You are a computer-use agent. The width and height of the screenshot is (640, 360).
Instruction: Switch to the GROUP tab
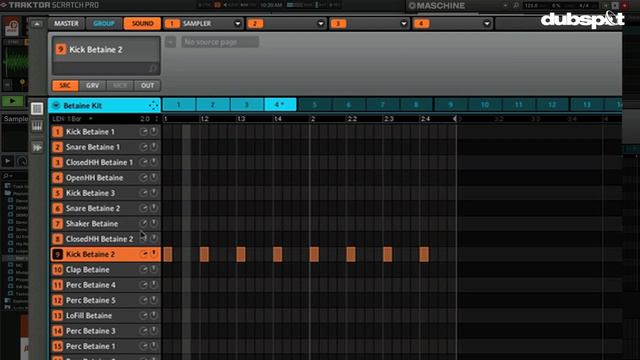pos(104,24)
